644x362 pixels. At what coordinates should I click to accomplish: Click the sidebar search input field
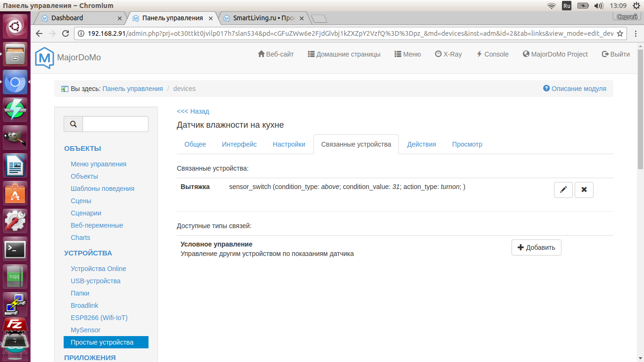pyautogui.click(x=115, y=124)
